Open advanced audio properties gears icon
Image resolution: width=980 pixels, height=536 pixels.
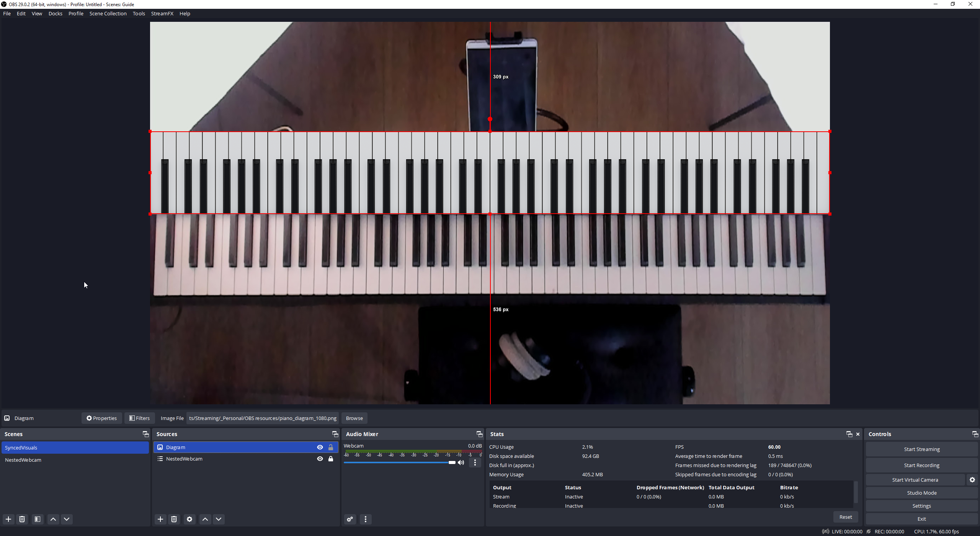pos(350,519)
